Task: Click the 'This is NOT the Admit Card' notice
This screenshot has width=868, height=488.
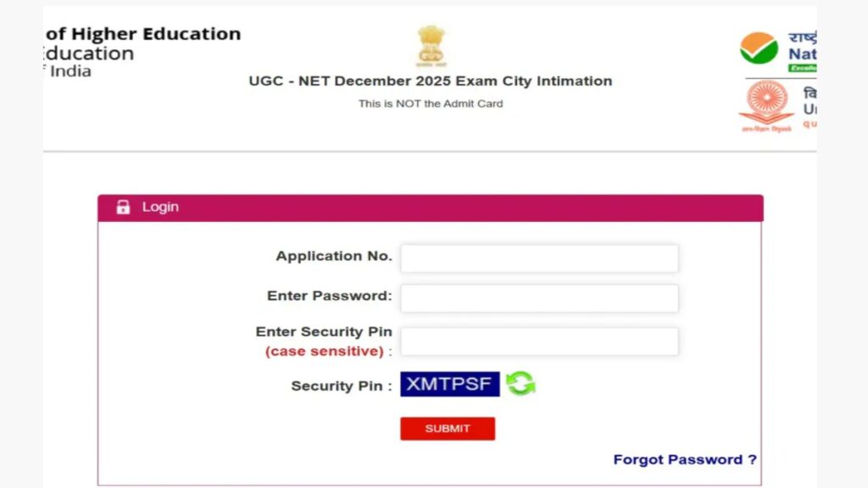Action: click(430, 103)
